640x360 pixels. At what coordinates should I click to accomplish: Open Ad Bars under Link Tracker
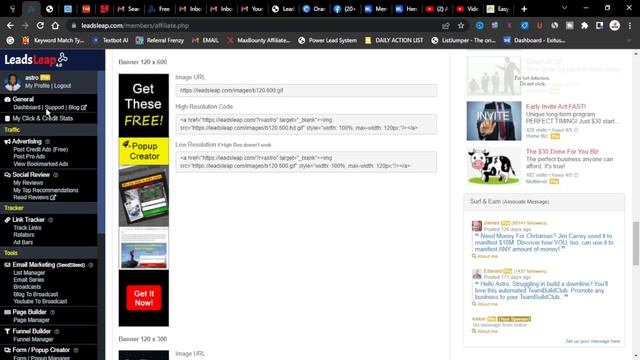[x=23, y=242]
